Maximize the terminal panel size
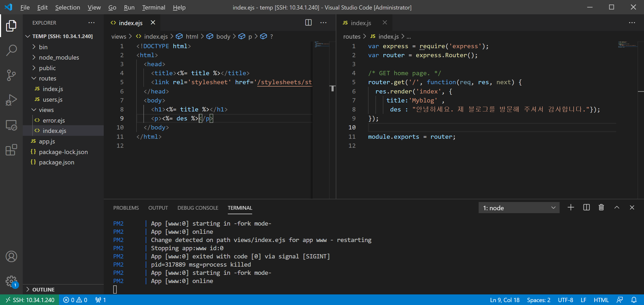The image size is (644, 305). (x=617, y=208)
